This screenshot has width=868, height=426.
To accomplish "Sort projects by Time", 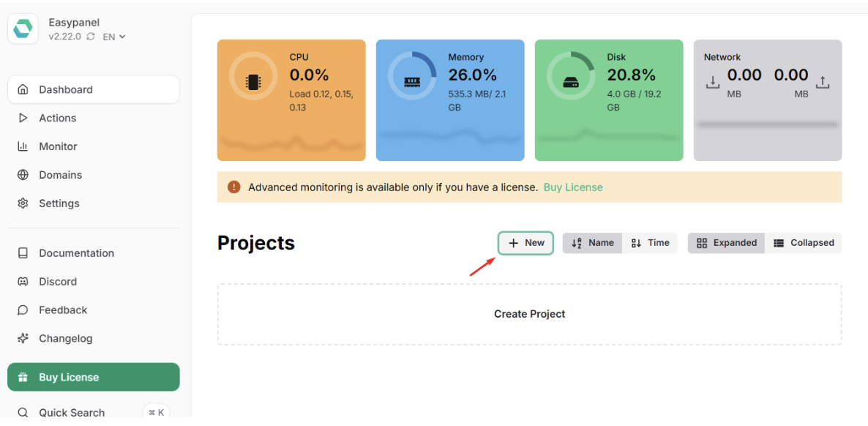I will tap(650, 243).
